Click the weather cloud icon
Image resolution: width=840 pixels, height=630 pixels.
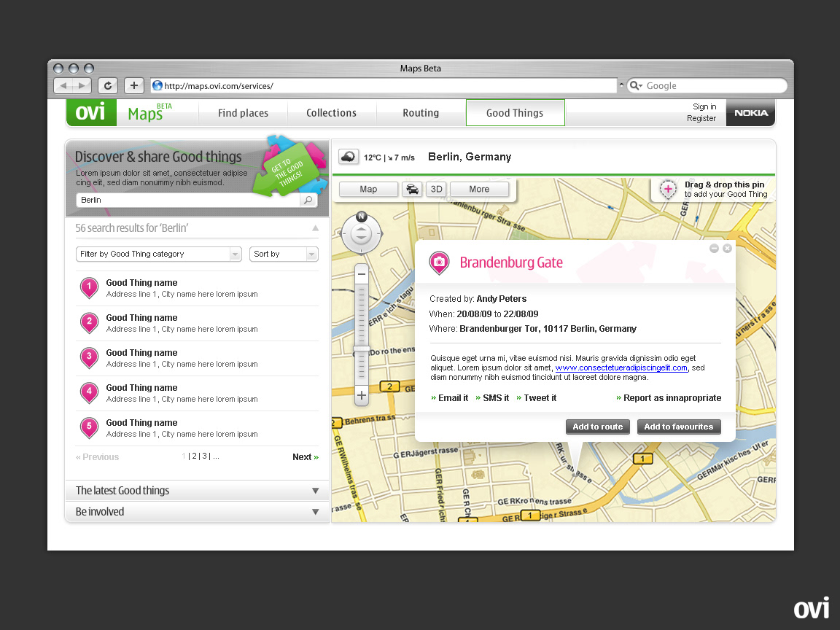(x=349, y=157)
